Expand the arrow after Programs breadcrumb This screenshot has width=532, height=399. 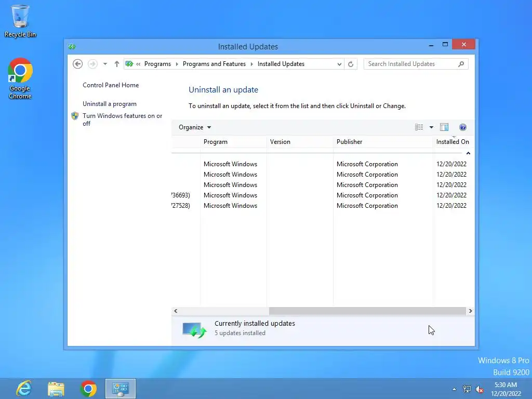click(177, 64)
